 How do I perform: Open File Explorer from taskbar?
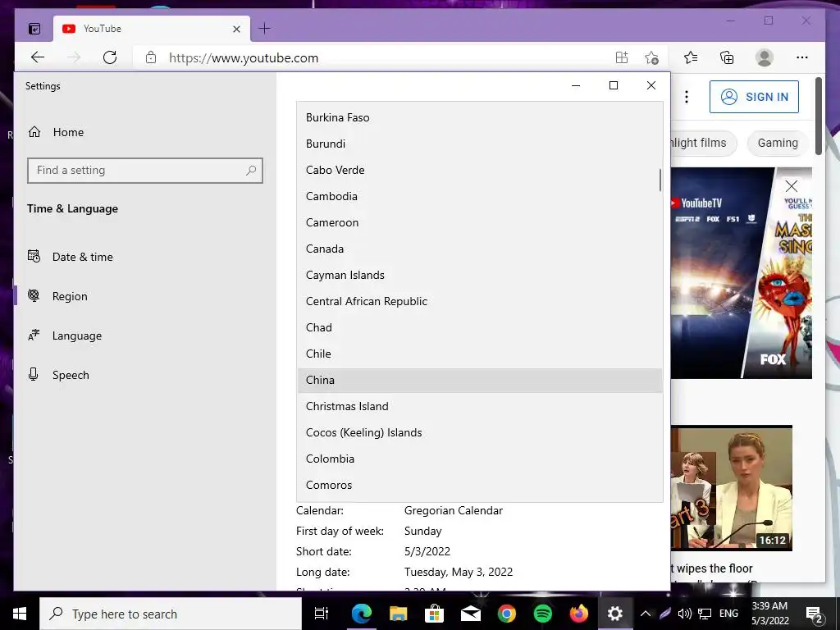398,614
